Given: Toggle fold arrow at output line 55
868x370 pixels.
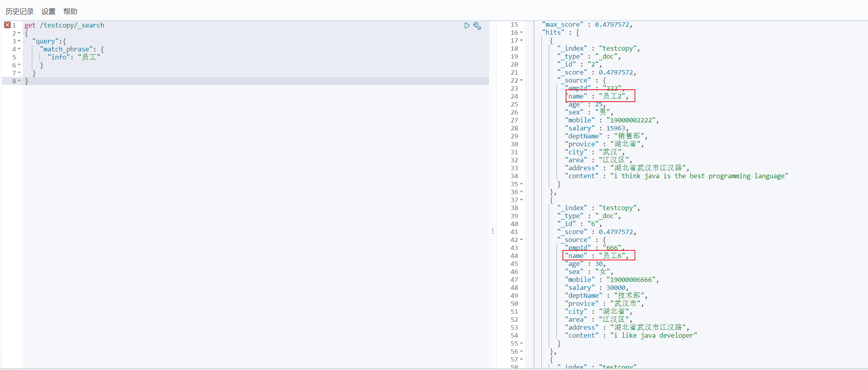Looking at the screenshot, I should click(x=521, y=344).
